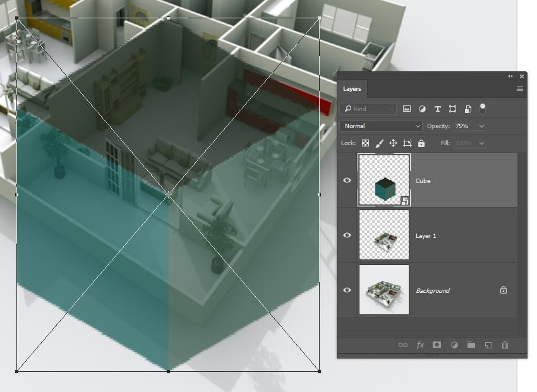Filter layers by pixel layers icon
This screenshot has height=392, width=537.
pyautogui.click(x=406, y=109)
